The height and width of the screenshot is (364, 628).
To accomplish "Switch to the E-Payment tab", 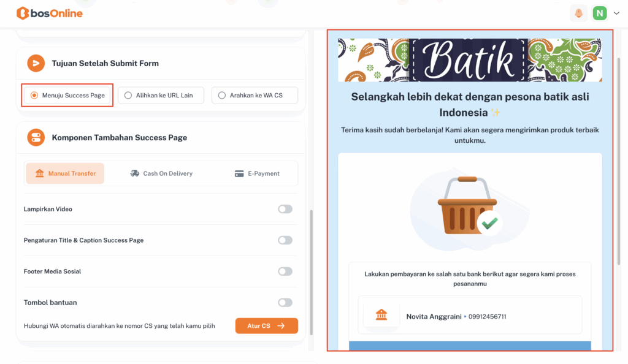I will click(257, 173).
